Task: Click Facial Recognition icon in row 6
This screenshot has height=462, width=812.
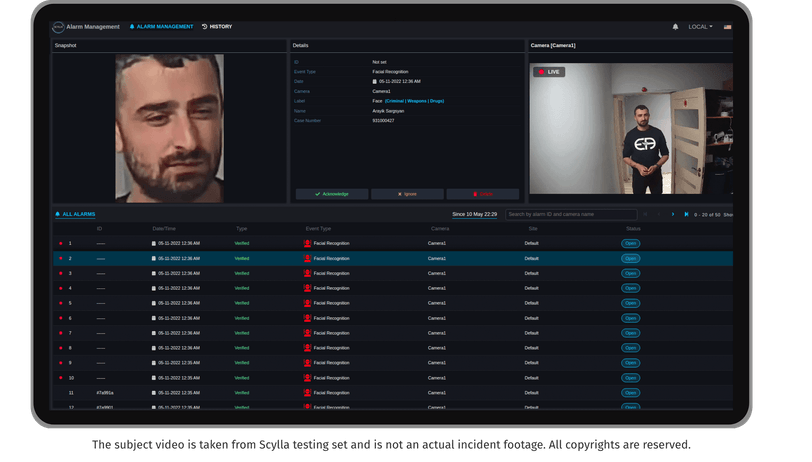Action: (x=307, y=318)
